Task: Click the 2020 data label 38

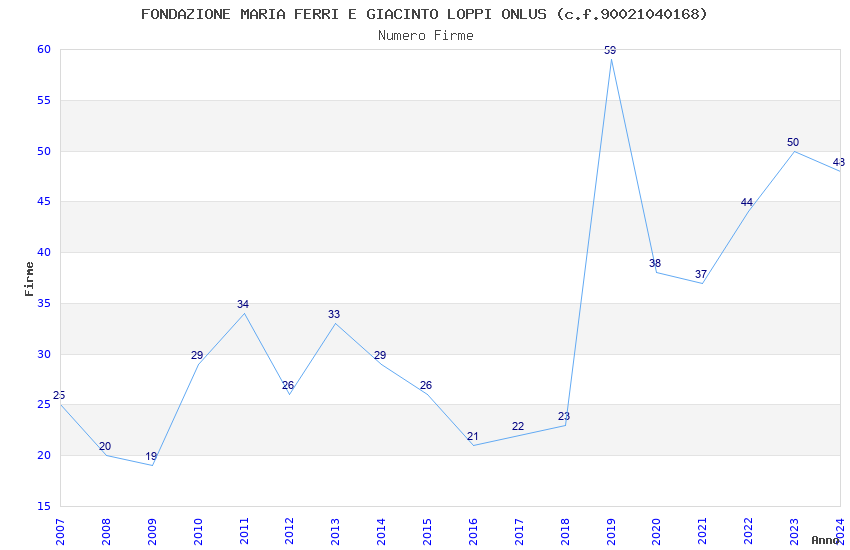Action: [x=655, y=263]
